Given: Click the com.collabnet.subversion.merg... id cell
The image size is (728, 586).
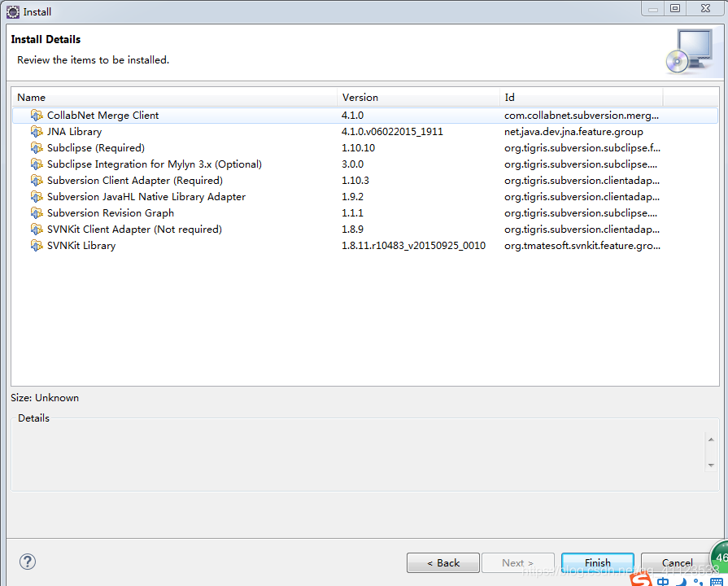Looking at the screenshot, I should click(582, 116).
